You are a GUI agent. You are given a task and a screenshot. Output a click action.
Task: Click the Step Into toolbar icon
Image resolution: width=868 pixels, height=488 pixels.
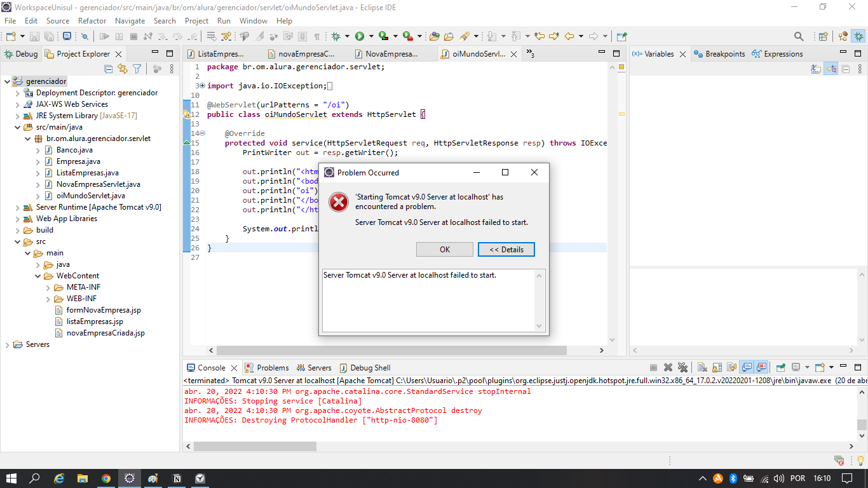point(163,36)
